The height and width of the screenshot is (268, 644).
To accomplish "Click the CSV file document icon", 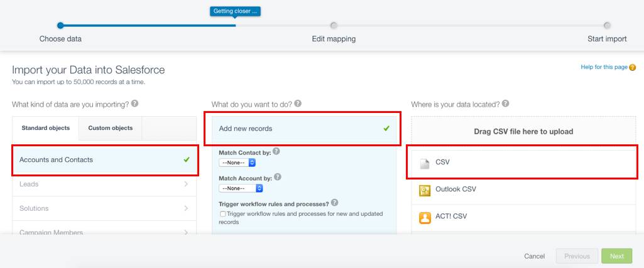I will [x=424, y=163].
